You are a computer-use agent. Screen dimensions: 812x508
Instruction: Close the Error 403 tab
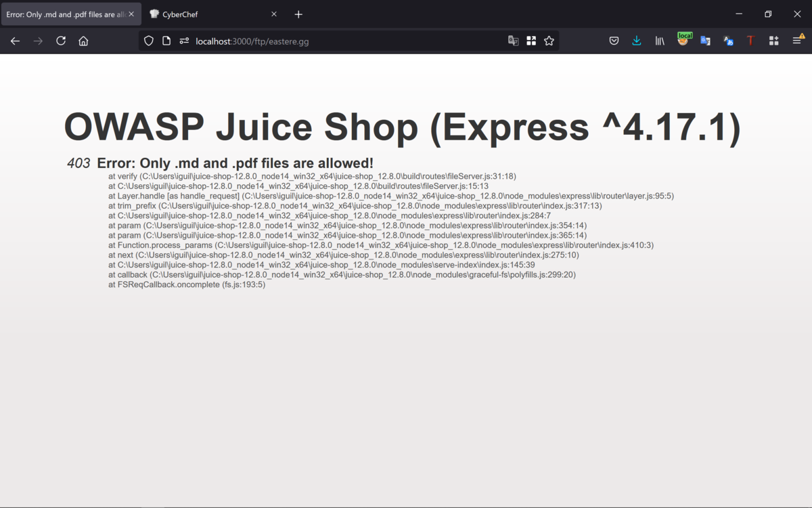tap(131, 14)
